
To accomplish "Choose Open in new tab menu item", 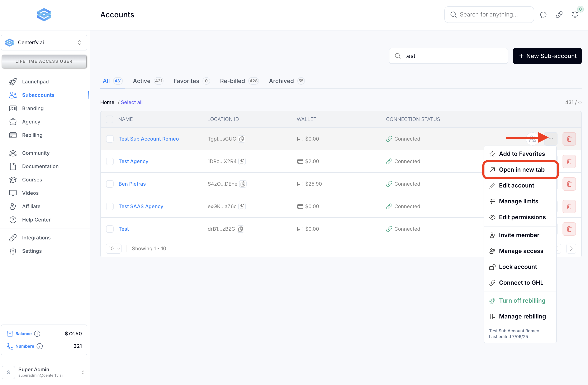I will pos(521,170).
